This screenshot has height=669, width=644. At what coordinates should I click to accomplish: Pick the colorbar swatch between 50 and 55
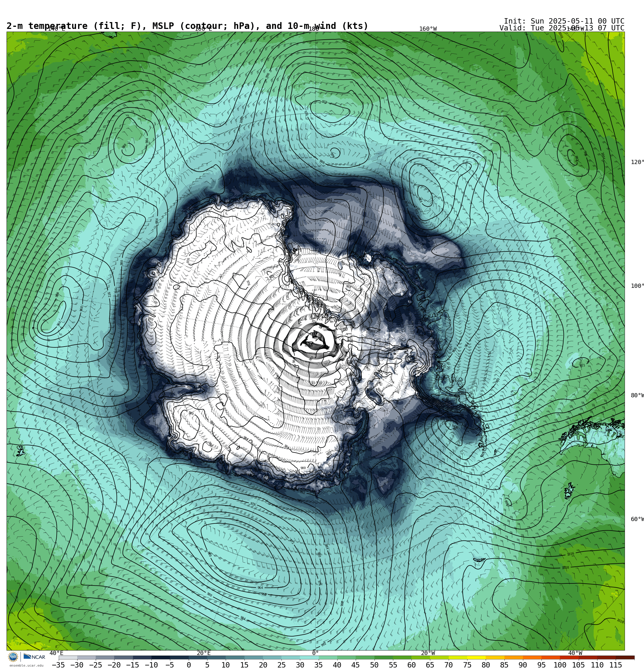tap(384, 657)
